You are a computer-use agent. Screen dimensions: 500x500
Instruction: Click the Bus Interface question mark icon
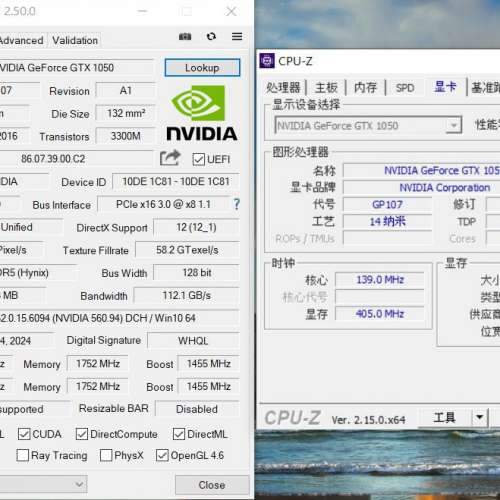point(236,204)
